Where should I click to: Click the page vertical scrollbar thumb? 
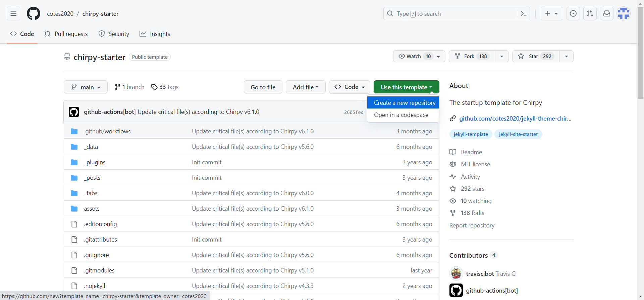click(x=640, y=53)
